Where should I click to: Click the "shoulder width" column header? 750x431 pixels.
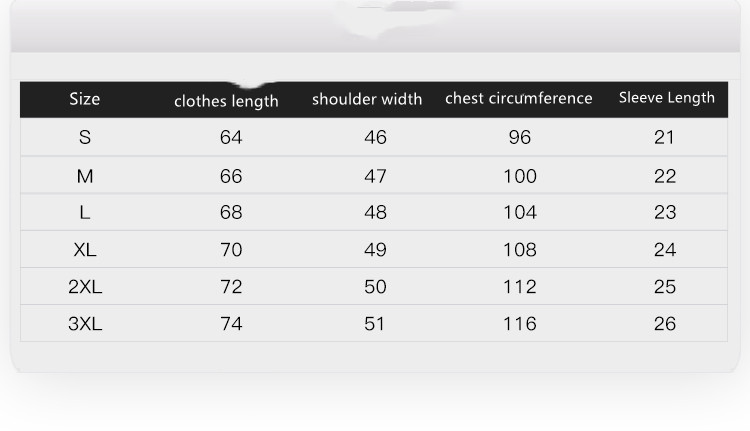pos(367,100)
